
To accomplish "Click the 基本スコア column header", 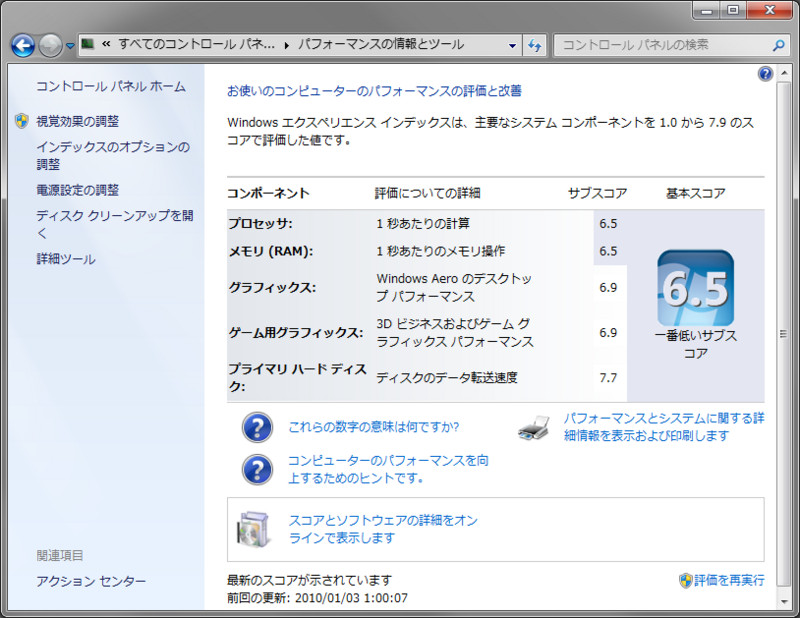I will coord(696,193).
